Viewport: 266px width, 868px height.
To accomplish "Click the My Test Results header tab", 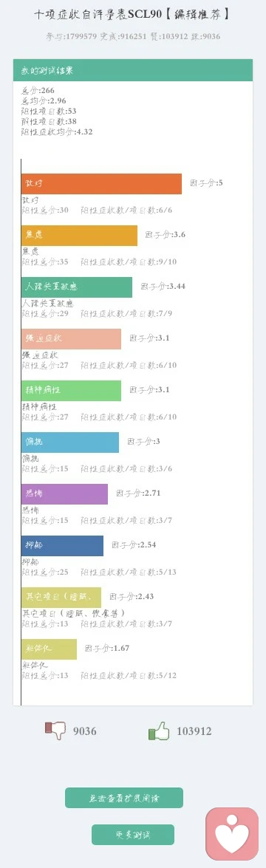I will 133,70.
